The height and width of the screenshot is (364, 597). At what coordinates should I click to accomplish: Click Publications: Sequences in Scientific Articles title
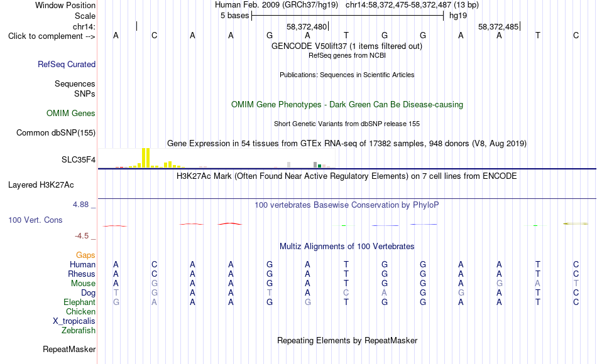pos(347,75)
